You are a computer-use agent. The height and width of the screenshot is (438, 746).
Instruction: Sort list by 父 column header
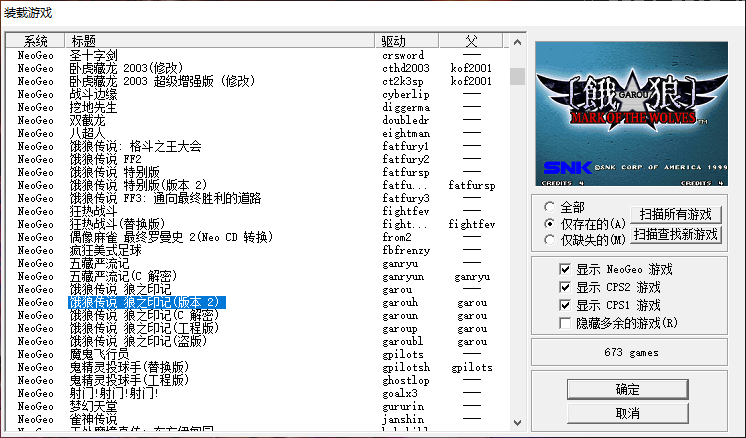tap(471, 41)
